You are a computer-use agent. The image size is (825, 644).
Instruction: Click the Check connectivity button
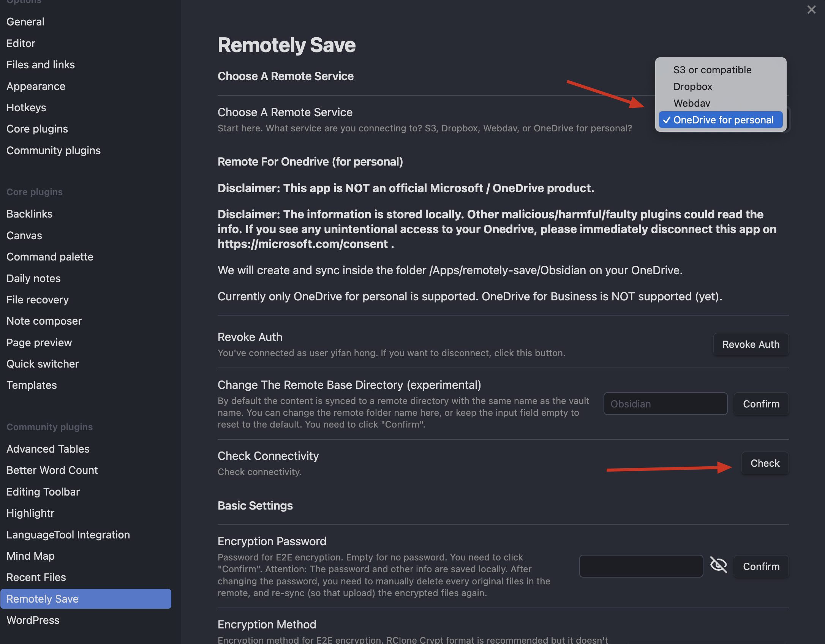tap(765, 463)
